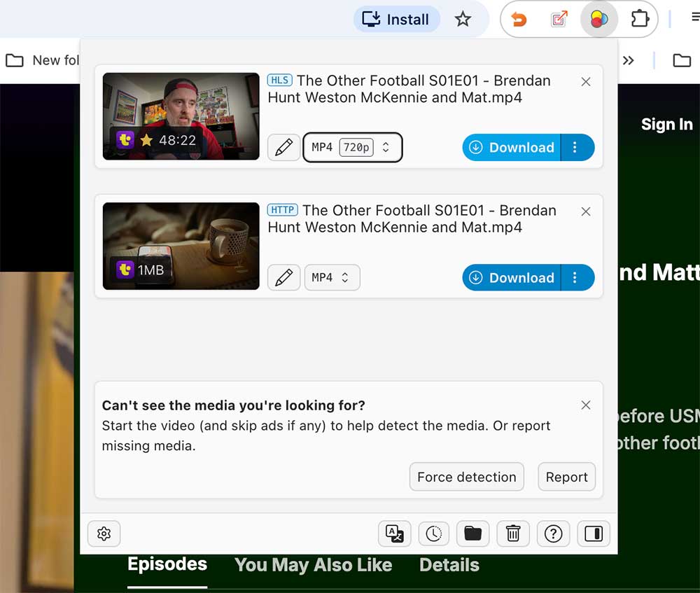
Task: Open the browser Extensions puzzle icon
Action: pos(640,19)
